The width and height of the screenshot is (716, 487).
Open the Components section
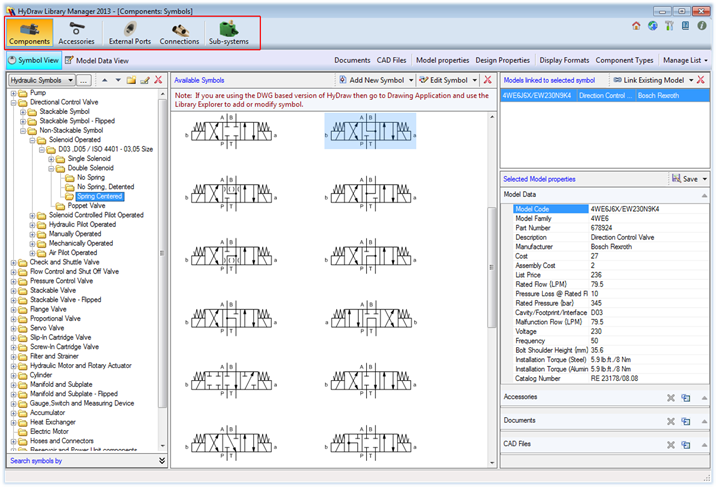click(29, 33)
